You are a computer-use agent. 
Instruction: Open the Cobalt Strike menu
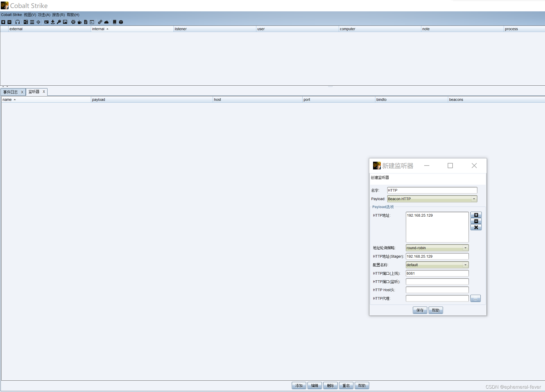pyautogui.click(x=11, y=15)
